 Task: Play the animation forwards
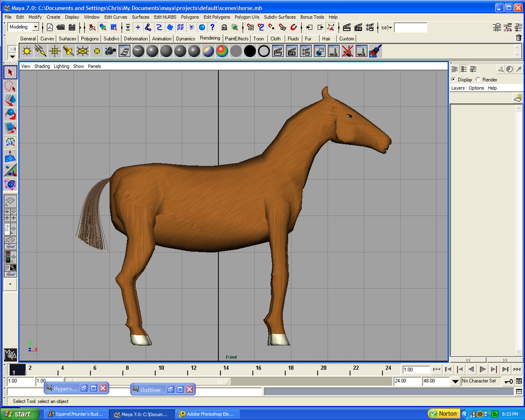(483, 369)
